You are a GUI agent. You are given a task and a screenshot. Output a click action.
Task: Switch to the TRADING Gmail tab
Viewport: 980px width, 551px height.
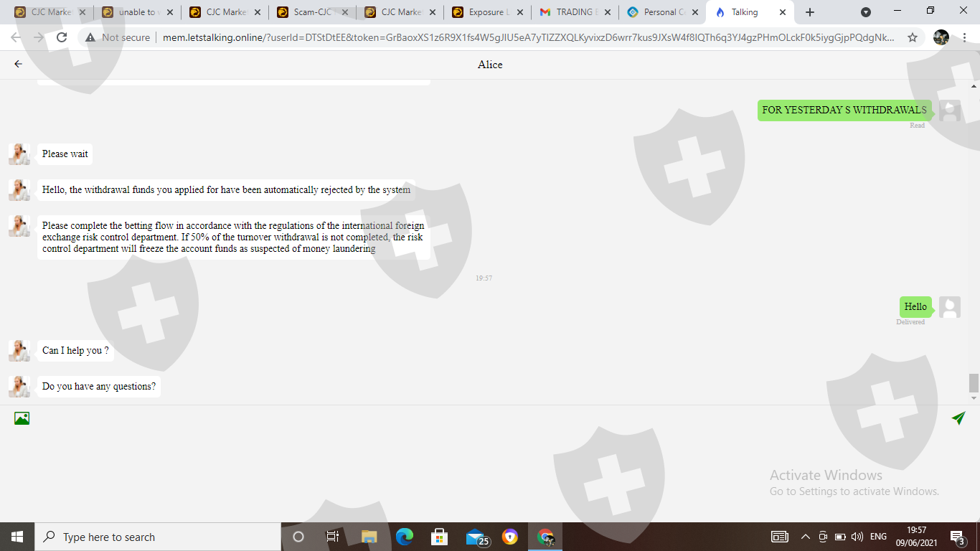point(575,12)
